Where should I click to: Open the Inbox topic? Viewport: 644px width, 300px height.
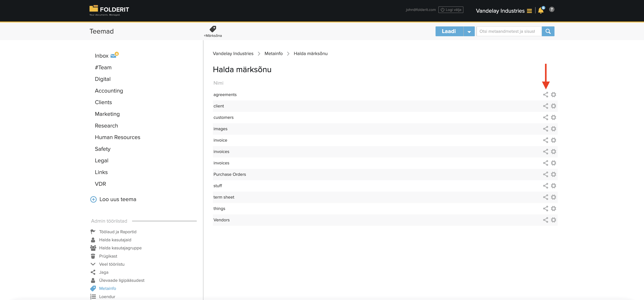tap(102, 56)
